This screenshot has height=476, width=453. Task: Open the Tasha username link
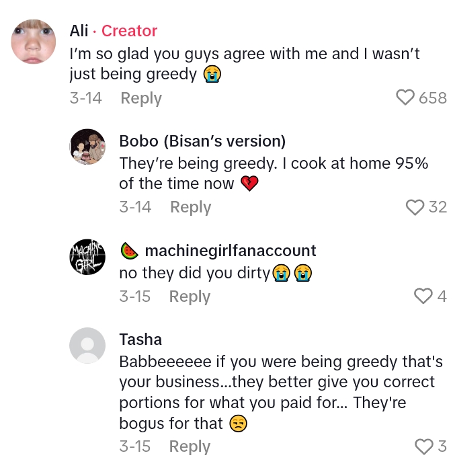pos(140,340)
